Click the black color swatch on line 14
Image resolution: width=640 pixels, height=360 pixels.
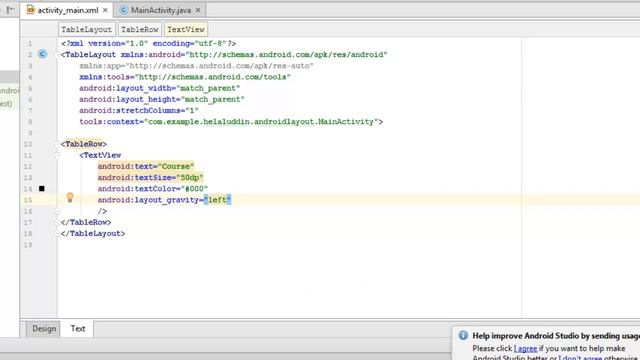pos(42,189)
